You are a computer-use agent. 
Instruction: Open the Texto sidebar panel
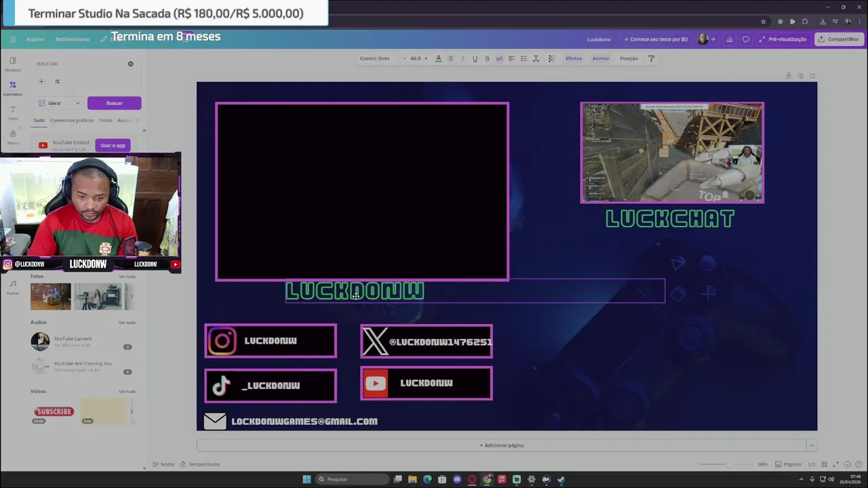[13, 113]
